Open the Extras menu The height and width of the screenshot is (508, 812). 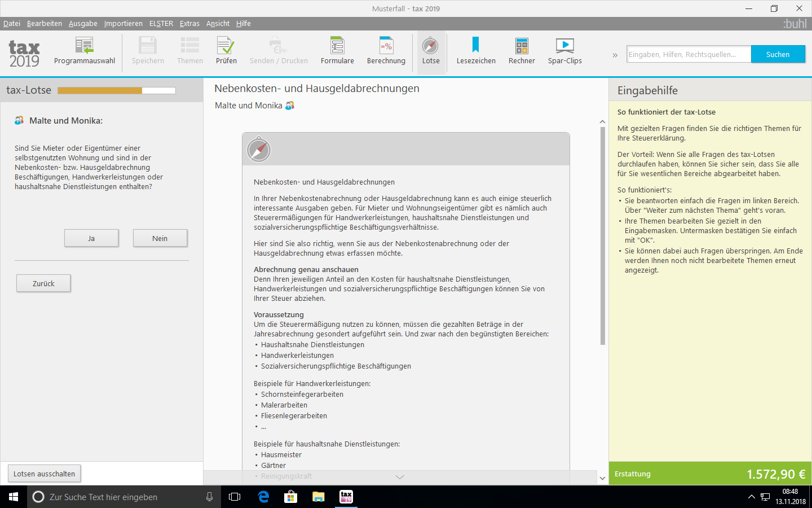tap(189, 24)
